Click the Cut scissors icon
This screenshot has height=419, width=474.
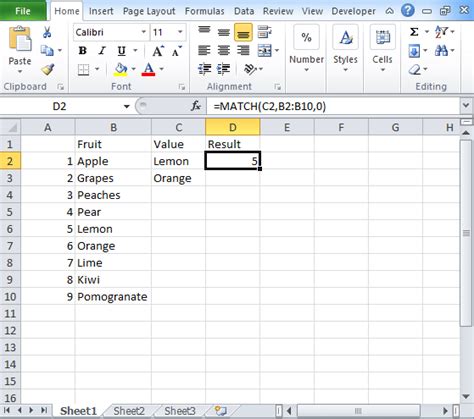(x=47, y=32)
